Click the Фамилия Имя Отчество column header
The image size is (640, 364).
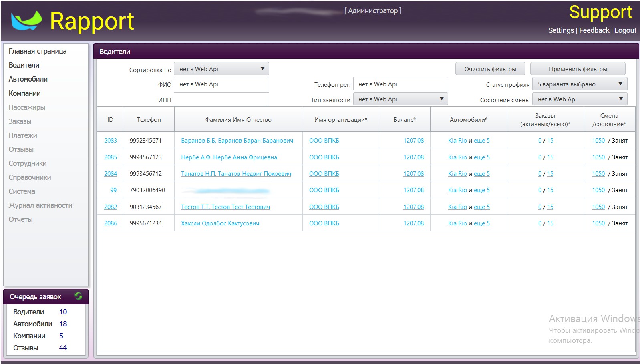pos(238,119)
